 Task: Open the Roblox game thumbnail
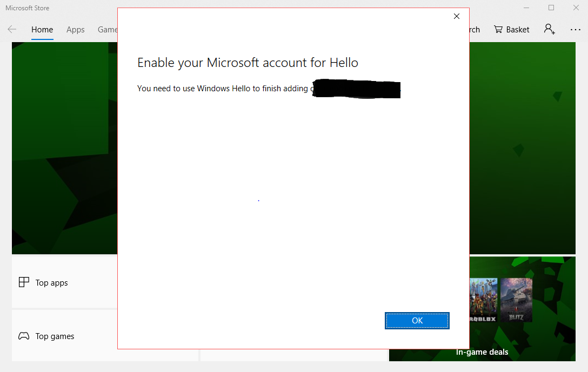click(x=483, y=300)
